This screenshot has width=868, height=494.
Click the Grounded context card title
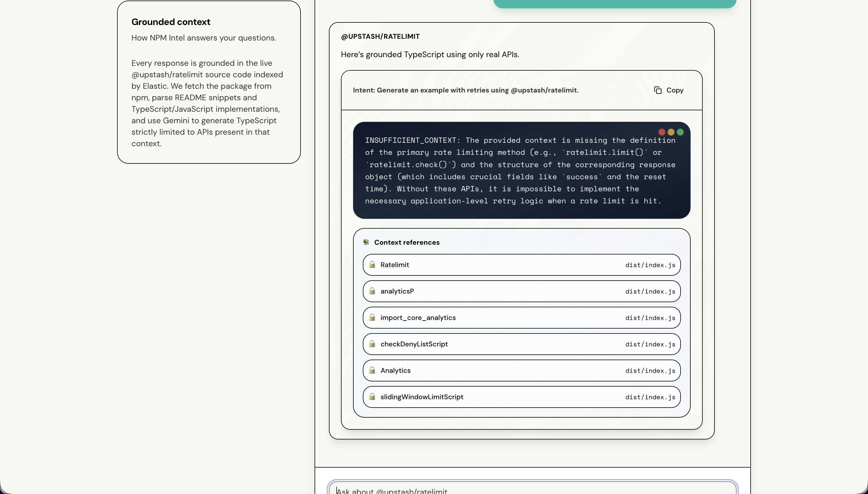pyautogui.click(x=171, y=22)
